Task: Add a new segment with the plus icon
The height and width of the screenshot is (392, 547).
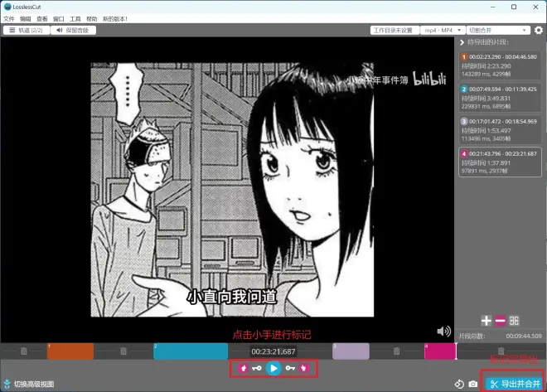Action: point(486,321)
